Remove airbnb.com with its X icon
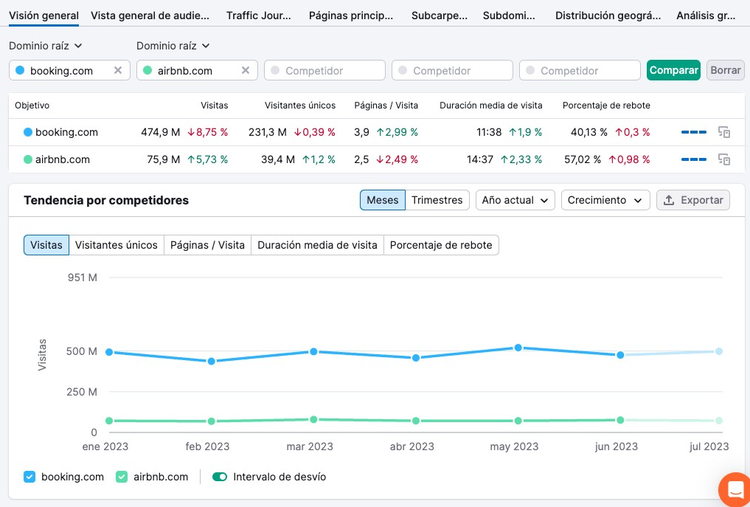750x507 pixels. click(245, 70)
